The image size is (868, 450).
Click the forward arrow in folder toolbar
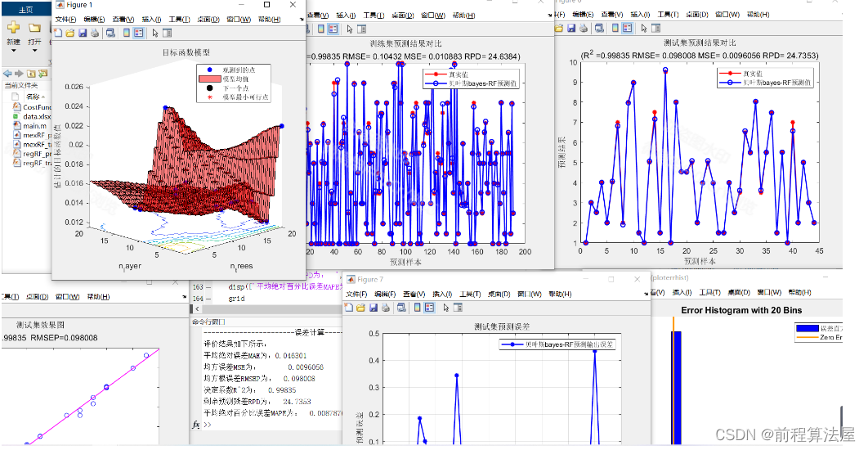pyautogui.click(x=20, y=73)
